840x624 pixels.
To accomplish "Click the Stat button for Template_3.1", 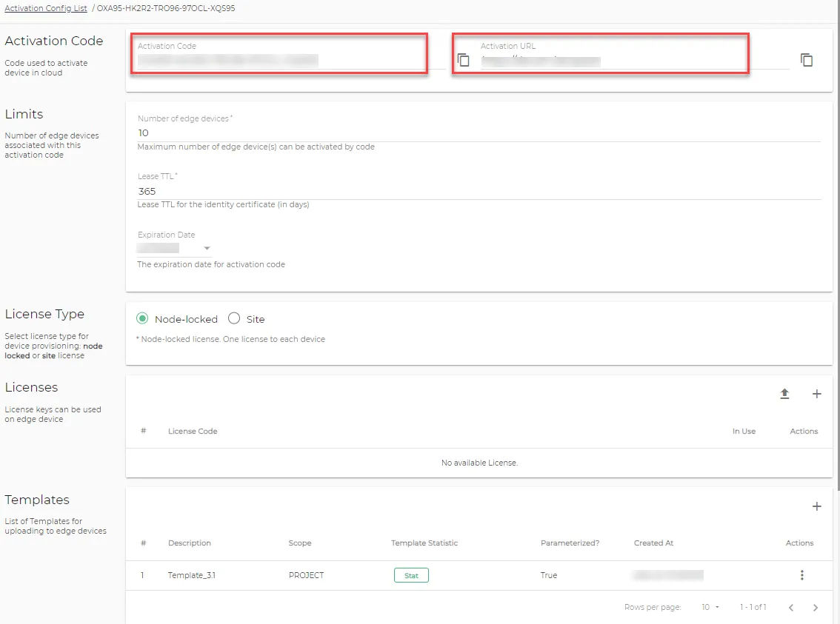I will point(411,575).
